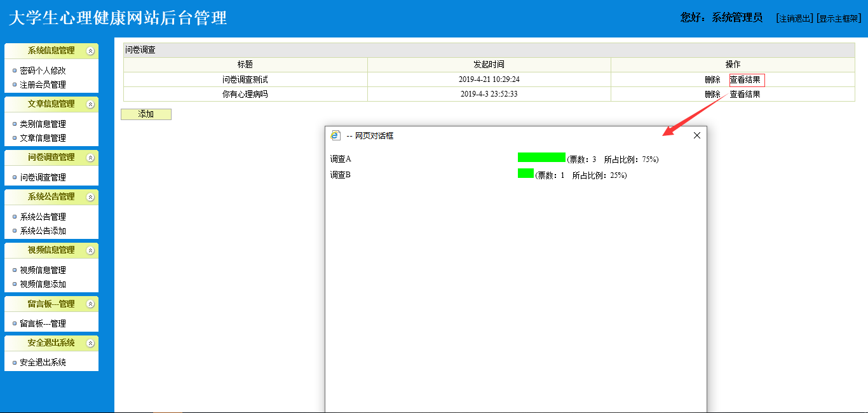
Task: Collapse the 文章信息管理 section chevron
Action: (90, 104)
